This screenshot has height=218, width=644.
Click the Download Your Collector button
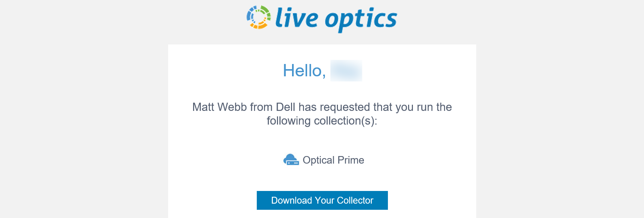point(322,200)
